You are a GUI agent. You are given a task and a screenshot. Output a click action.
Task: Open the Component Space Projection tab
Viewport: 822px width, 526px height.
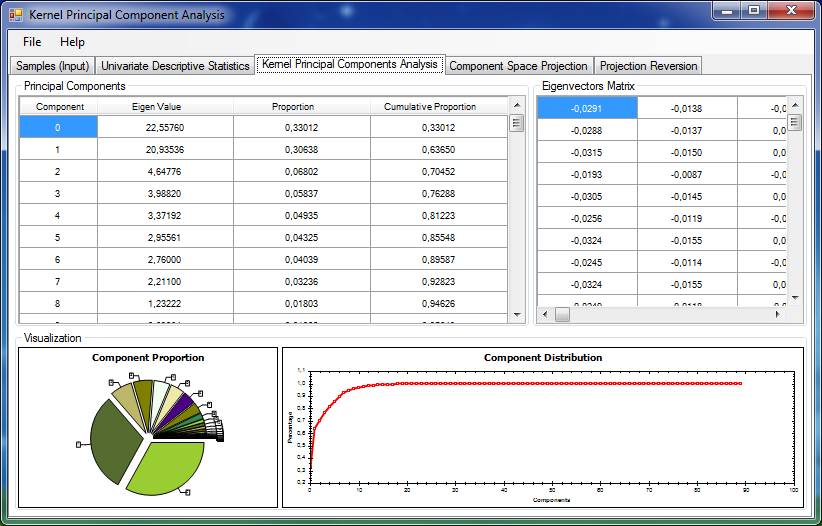(x=518, y=66)
